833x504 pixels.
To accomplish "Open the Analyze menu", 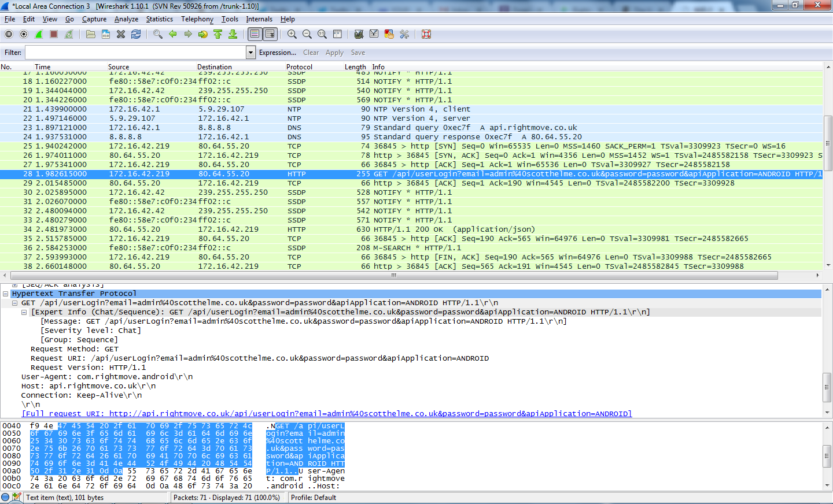I will tap(126, 19).
